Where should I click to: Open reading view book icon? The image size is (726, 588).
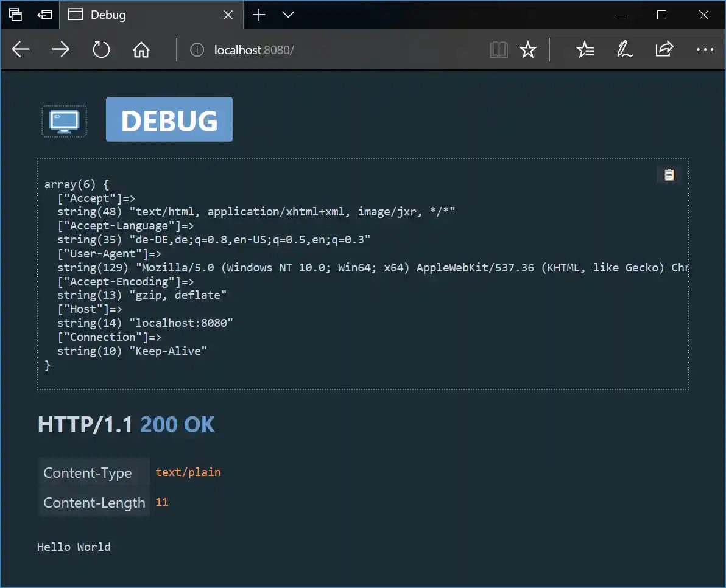(499, 49)
